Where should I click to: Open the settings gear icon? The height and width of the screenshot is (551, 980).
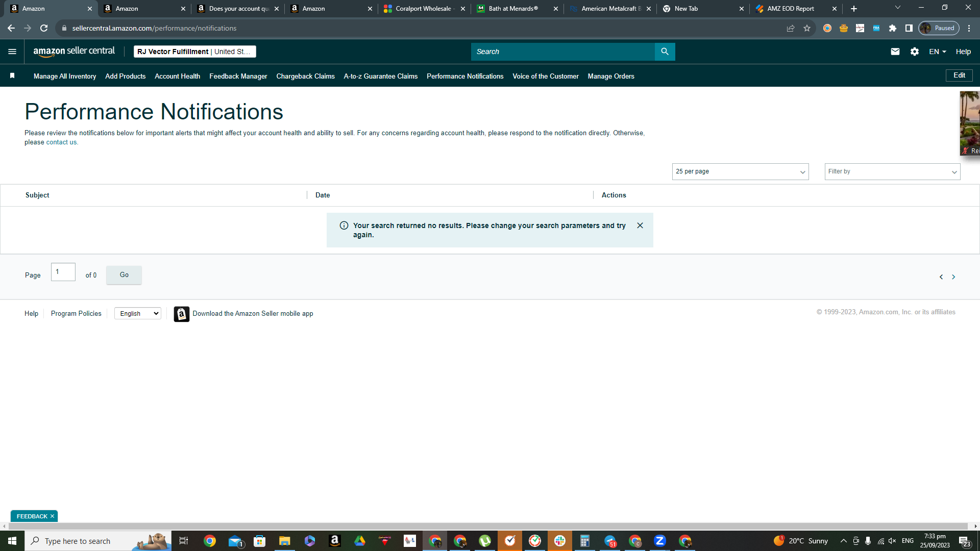point(915,52)
